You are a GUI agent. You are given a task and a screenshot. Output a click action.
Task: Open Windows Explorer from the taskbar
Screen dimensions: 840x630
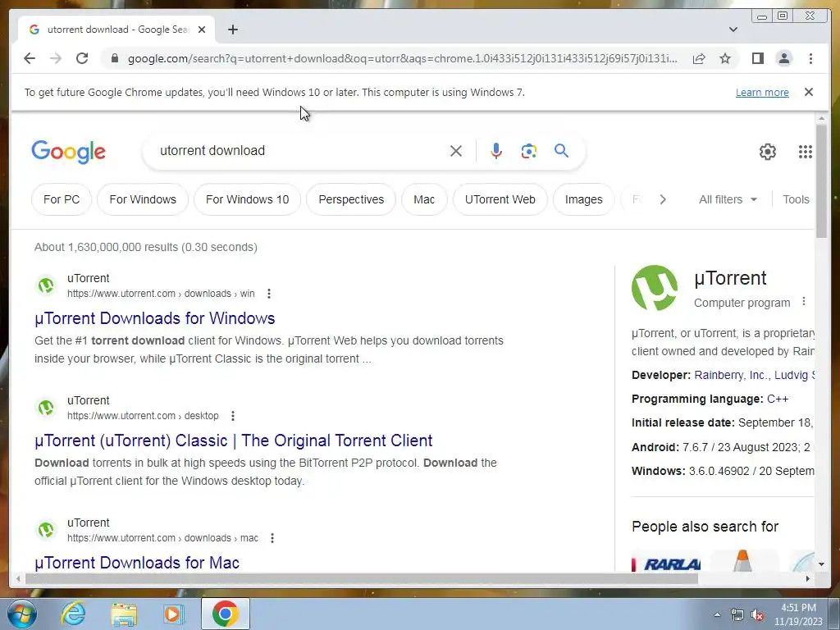pyautogui.click(x=124, y=614)
